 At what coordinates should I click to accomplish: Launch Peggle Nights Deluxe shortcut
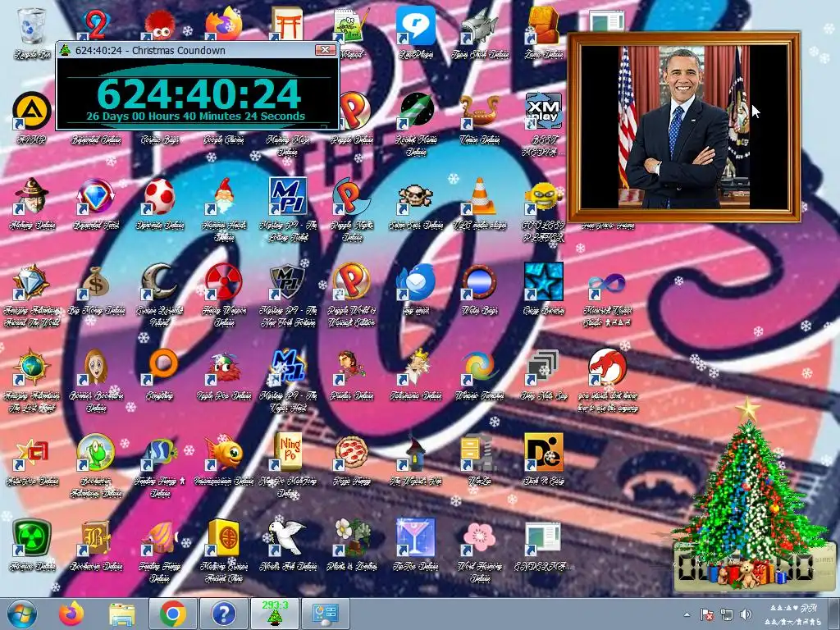[x=352, y=196]
